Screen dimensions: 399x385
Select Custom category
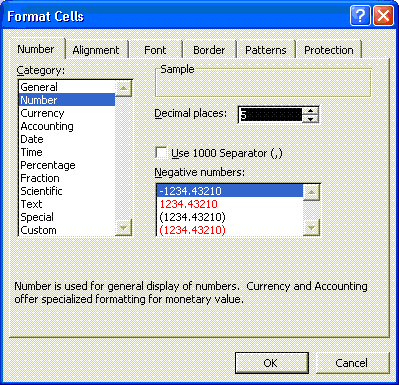point(67,230)
